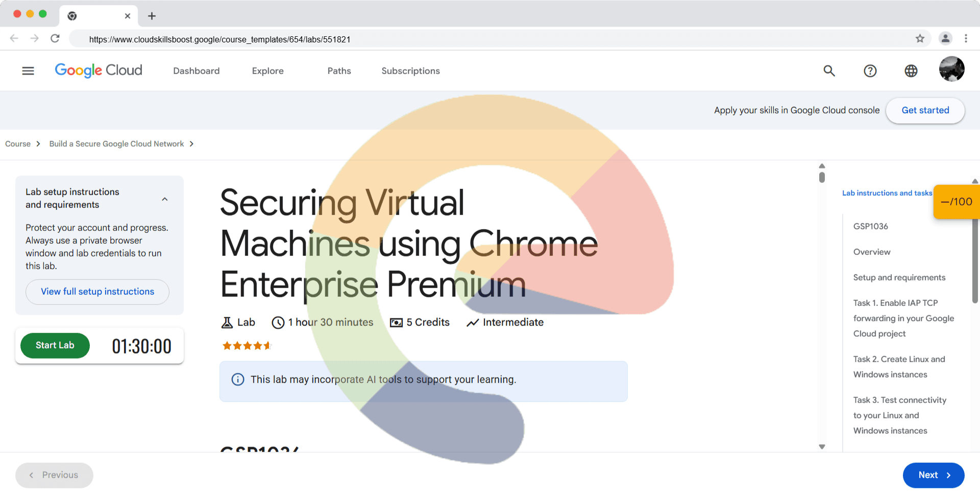Click the language globe icon
The height and width of the screenshot is (498, 980).
tap(911, 71)
